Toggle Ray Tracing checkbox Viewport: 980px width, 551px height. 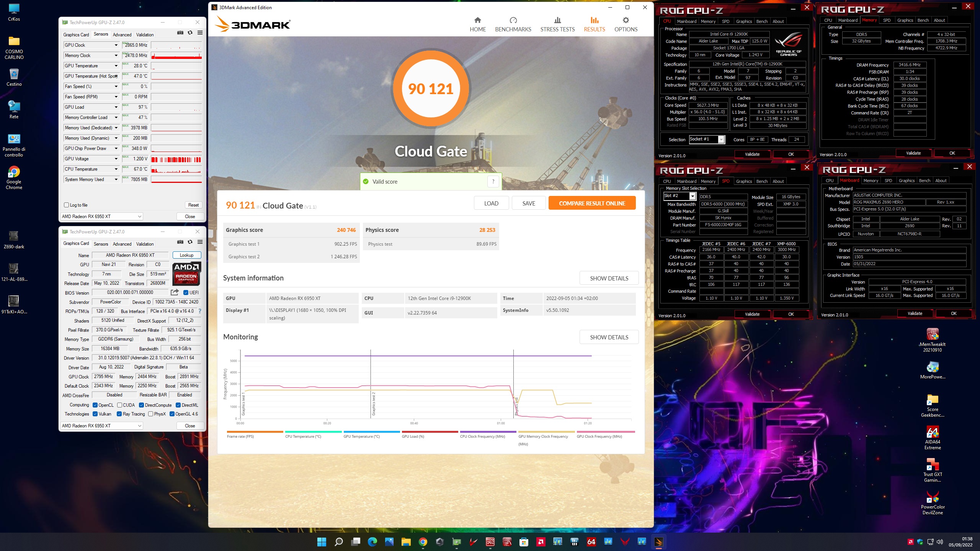119,414
